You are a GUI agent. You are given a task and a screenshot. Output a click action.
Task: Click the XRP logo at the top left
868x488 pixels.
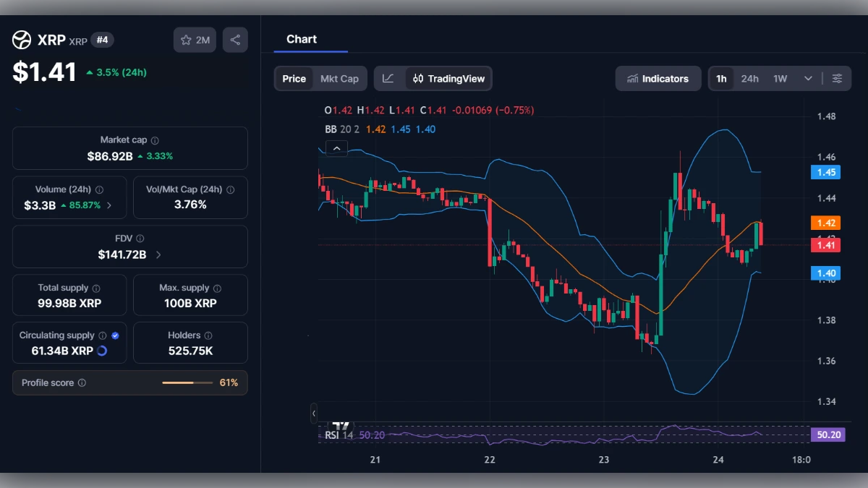click(x=21, y=40)
